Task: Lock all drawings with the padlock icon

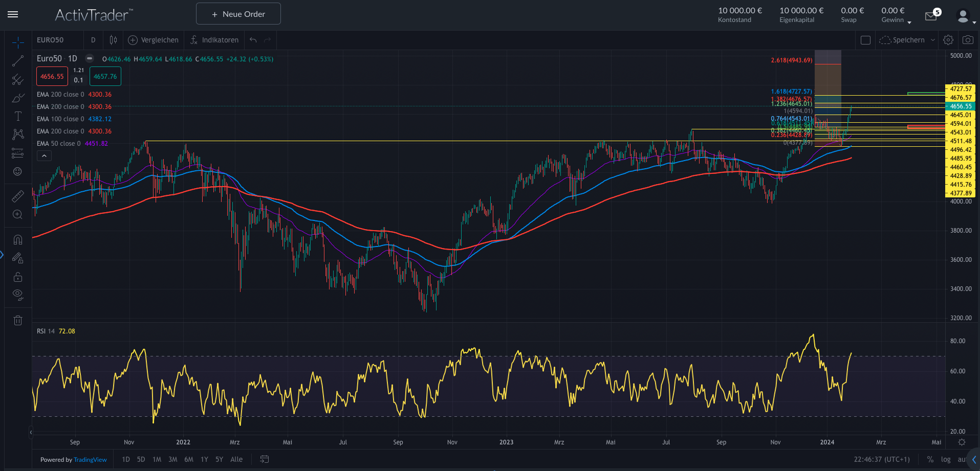Action: click(x=17, y=277)
